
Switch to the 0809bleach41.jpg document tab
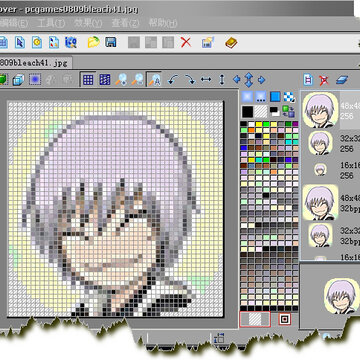point(34,62)
